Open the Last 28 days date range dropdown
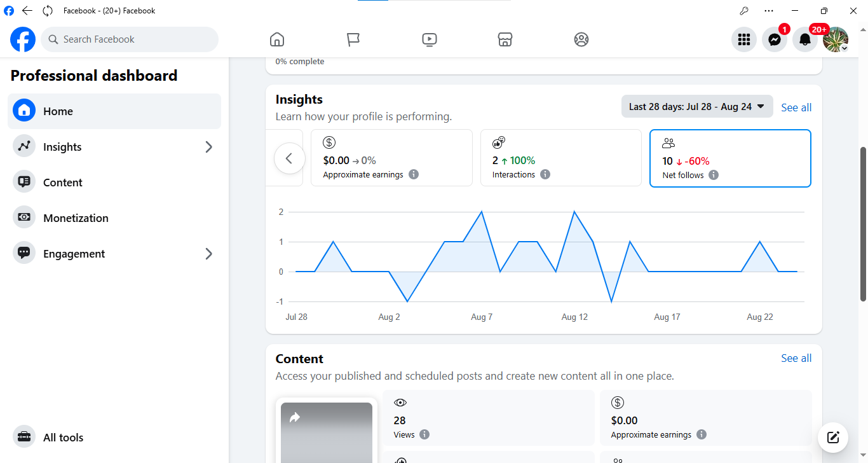 point(697,107)
